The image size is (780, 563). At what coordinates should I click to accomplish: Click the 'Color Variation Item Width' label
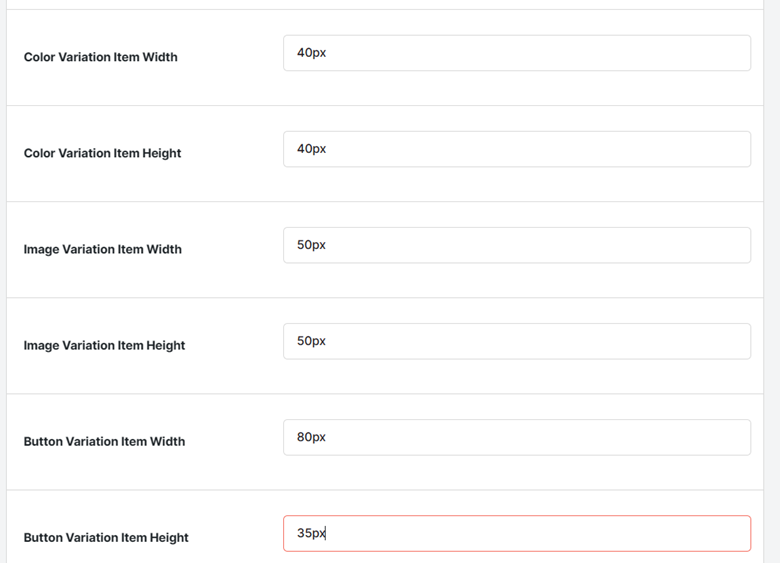(x=100, y=57)
